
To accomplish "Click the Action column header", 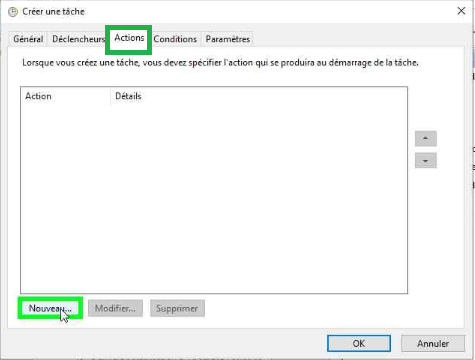I will (x=66, y=96).
